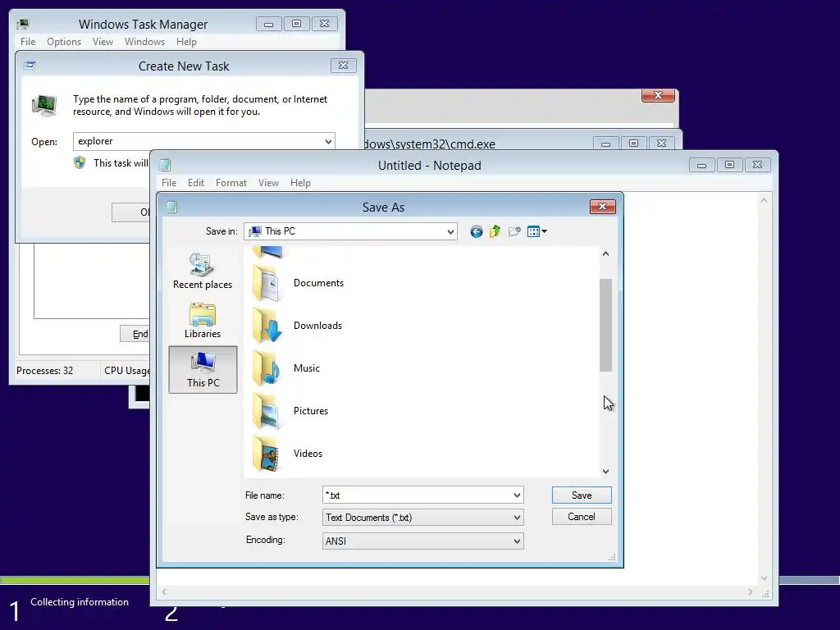Screen dimensions: 840x630
Task: Select the Documents folder icon
Action: tap(267, 283)
